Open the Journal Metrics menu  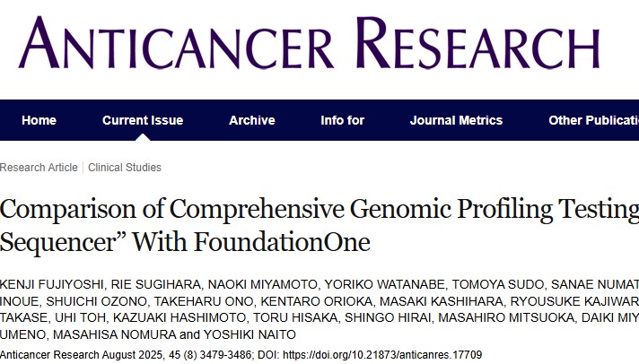(456, 120)
